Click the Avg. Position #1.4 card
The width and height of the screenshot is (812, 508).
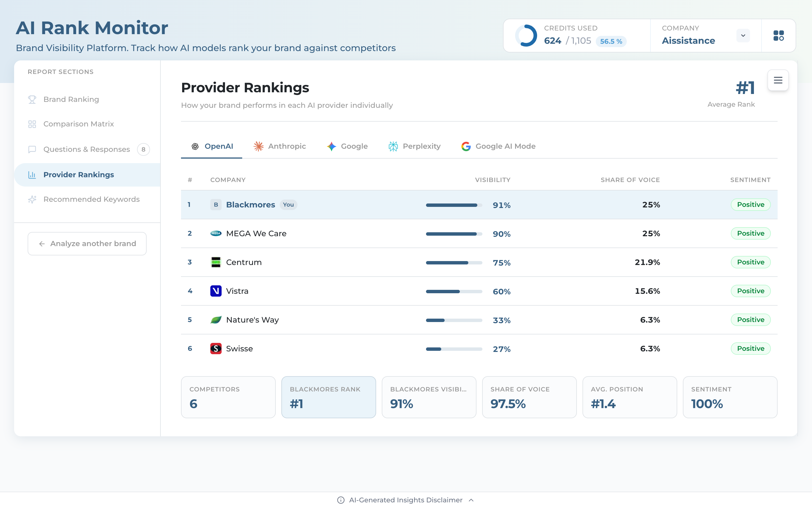(x=630, y=397)
